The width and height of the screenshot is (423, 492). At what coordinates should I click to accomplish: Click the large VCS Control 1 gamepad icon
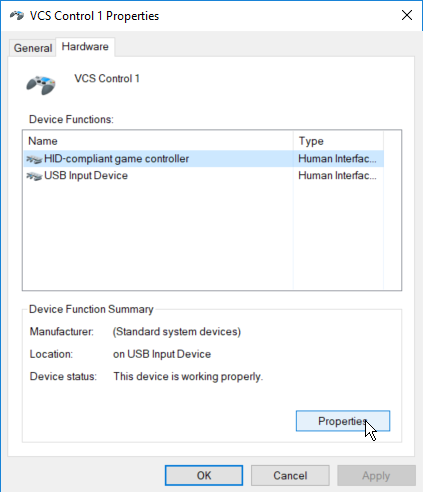coord(41,85)
